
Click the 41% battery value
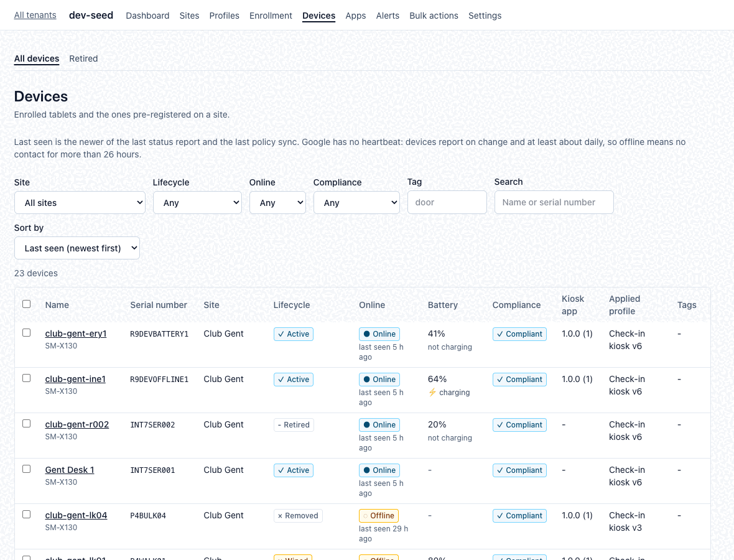[x=436, y=334]
